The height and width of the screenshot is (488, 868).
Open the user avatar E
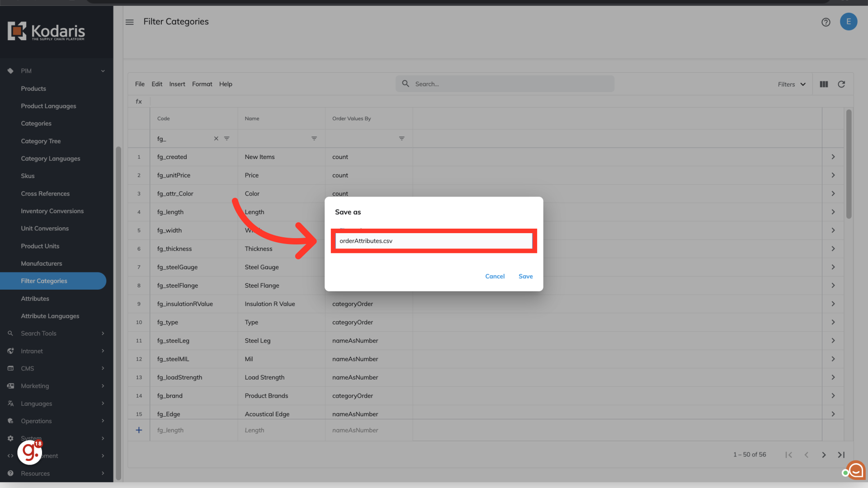click(849, 22)
